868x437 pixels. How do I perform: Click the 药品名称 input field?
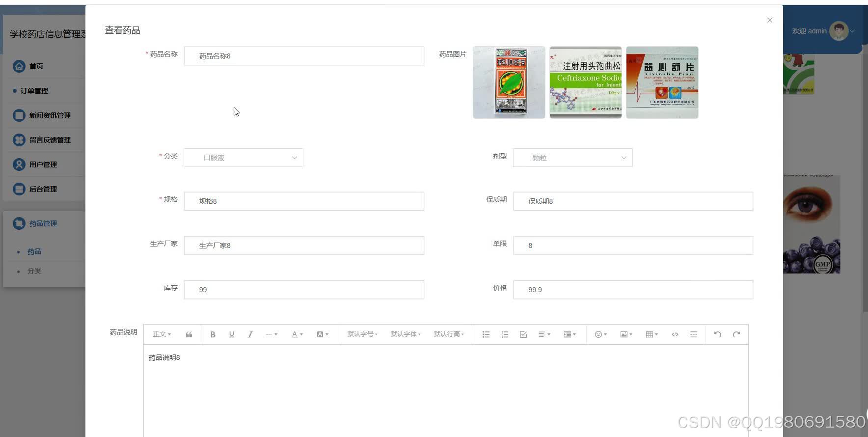coord(304,56)
